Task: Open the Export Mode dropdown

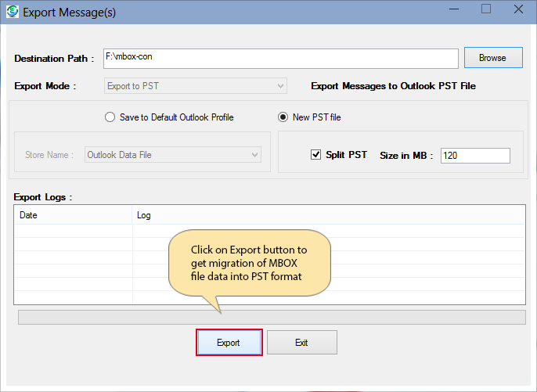Action: (x=196, y=86)
